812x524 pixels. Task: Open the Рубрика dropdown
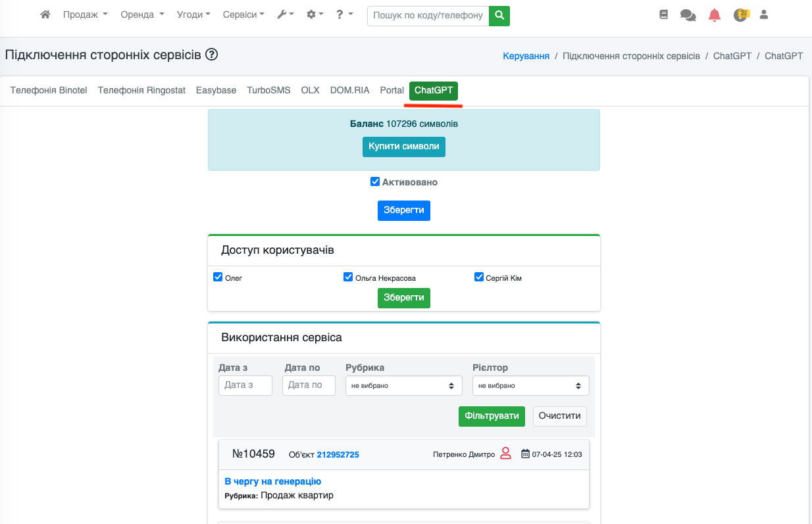403,386
